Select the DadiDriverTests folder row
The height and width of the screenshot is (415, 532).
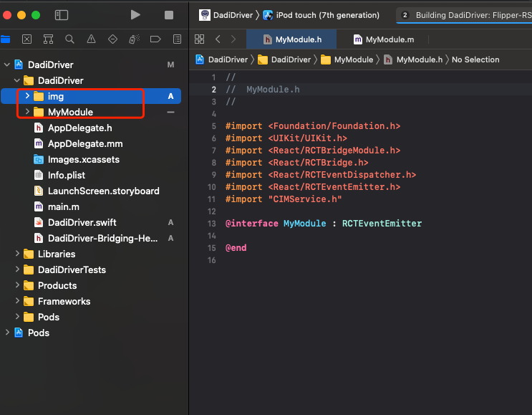tap(91, 269)
